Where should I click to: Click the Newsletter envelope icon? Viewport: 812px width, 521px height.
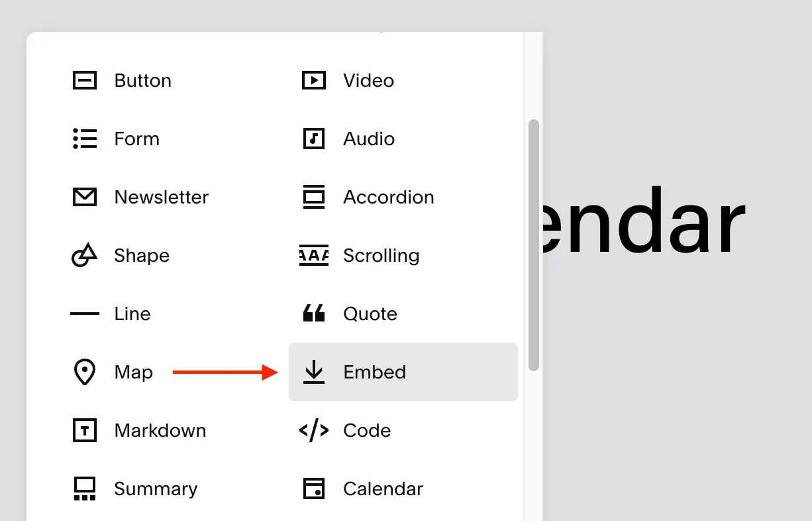pyautogui.click(x=84, y=198)
